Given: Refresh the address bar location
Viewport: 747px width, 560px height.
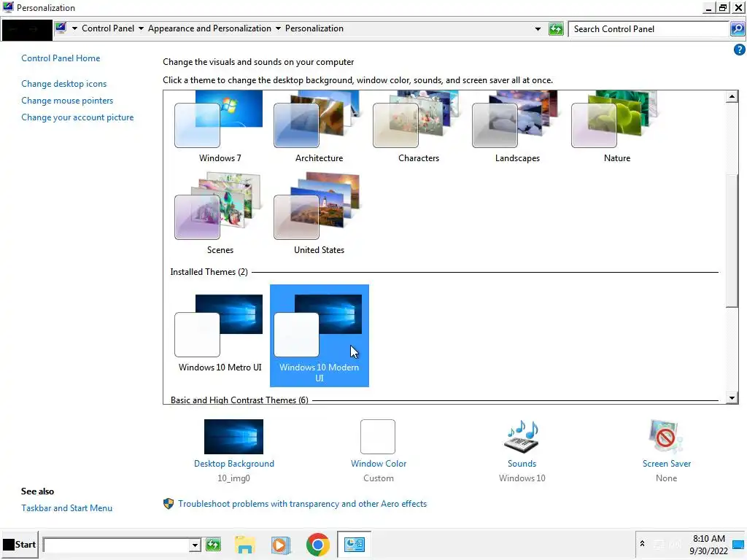Looking at the screenshot, I should coord(555,29).
